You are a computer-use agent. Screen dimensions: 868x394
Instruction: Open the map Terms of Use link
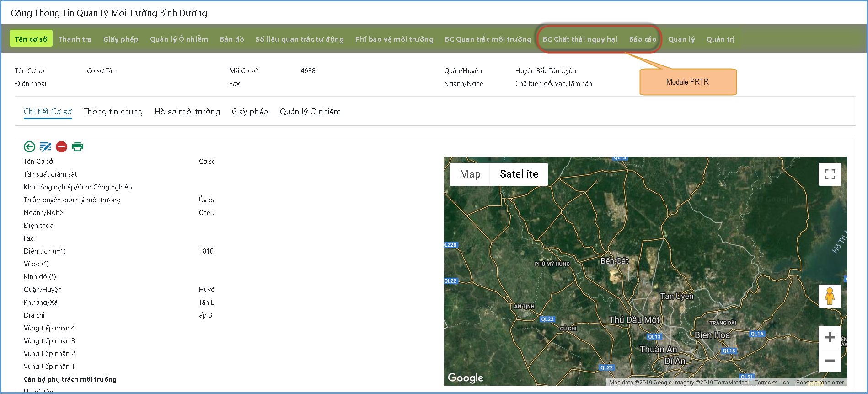click(x=772, y=383)
